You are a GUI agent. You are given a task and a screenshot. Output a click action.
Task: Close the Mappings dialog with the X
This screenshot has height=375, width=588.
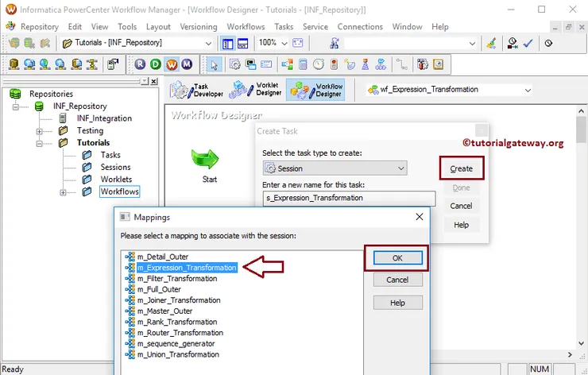pyautogui.click(x=420, y=217)
